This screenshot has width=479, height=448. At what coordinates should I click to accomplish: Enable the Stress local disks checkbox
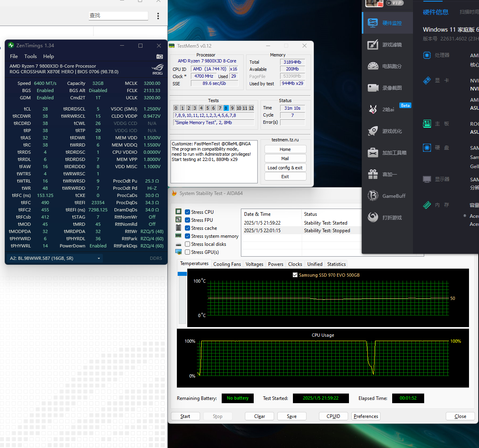point(188,244)
